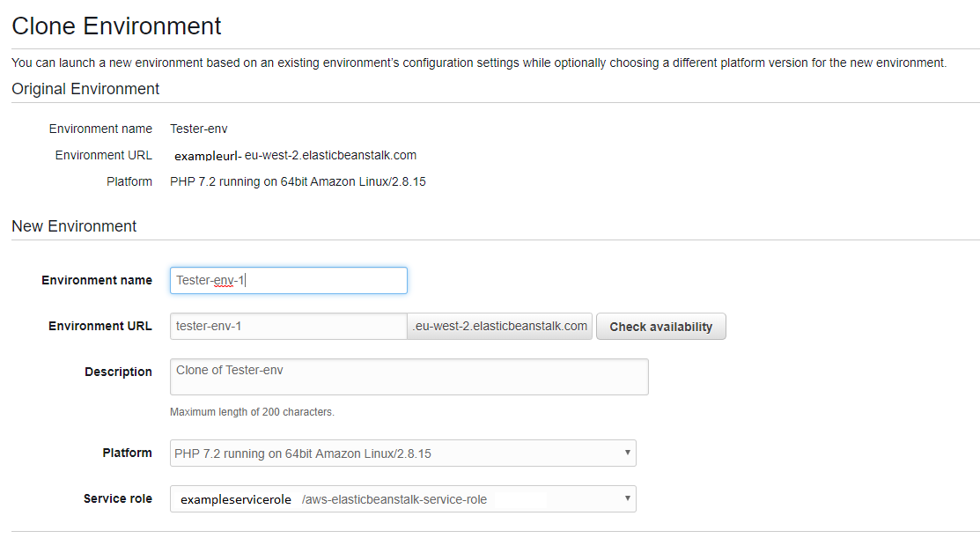Click the bold Environment name label

click(x=97, y=280)
